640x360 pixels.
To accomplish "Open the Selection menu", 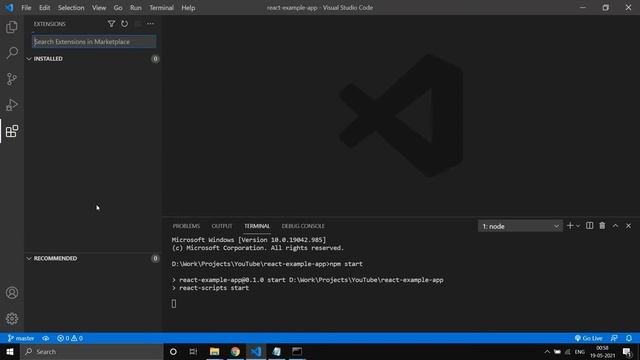I will coord(71,8).
